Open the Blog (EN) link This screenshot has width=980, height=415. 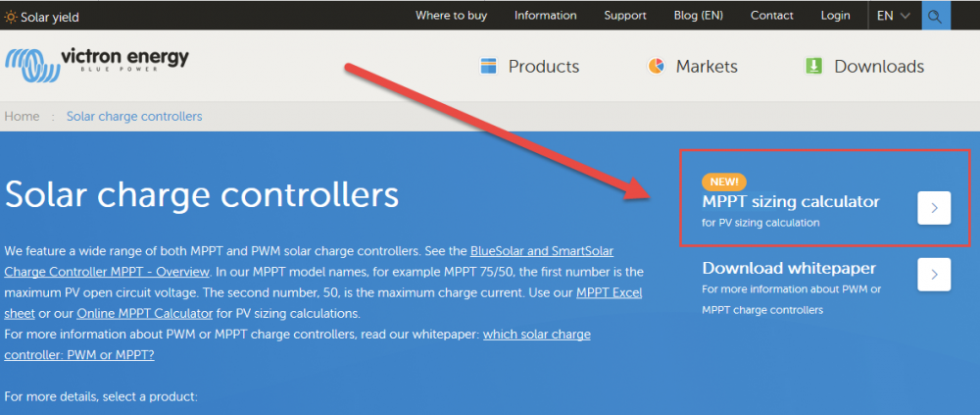click(x=698, y=16)
